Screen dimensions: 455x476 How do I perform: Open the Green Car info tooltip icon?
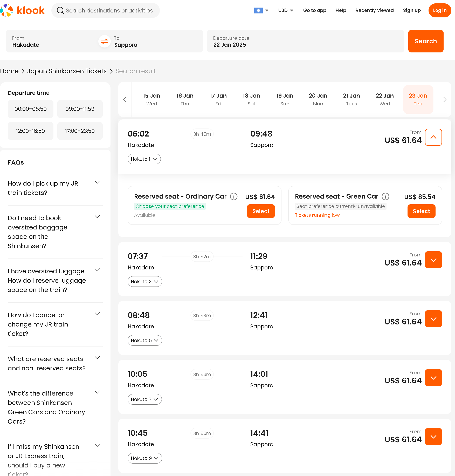point(386,196)
